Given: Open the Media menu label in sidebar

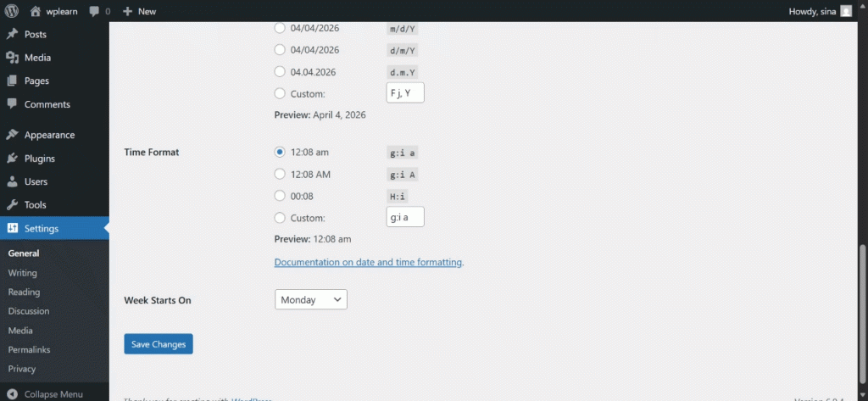Looking at the screenshot, I should pyautogui.click(x=37, y=58).
